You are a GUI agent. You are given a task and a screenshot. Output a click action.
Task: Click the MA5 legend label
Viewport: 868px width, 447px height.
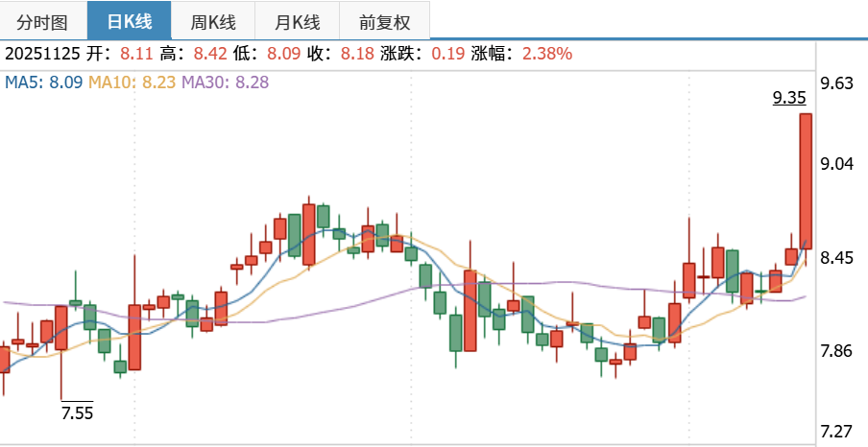click(43, 82)
